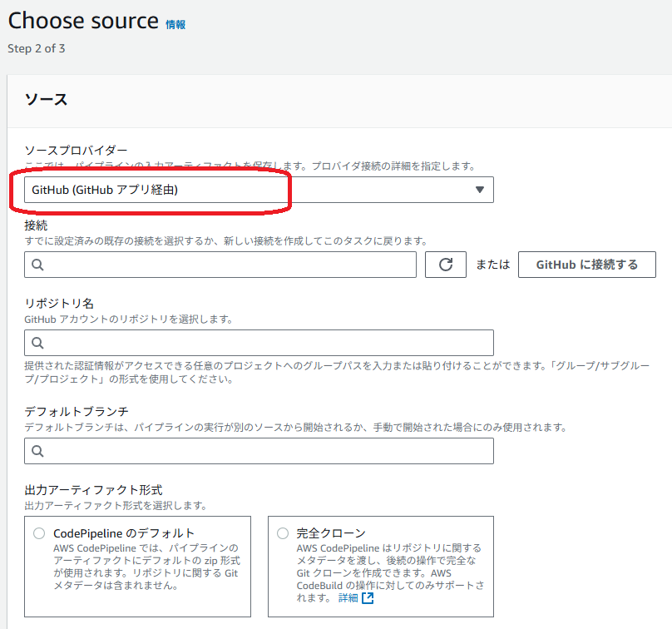Focus the デフォルトブランチ search input field

pyautogui.click(x=266, y=451)
